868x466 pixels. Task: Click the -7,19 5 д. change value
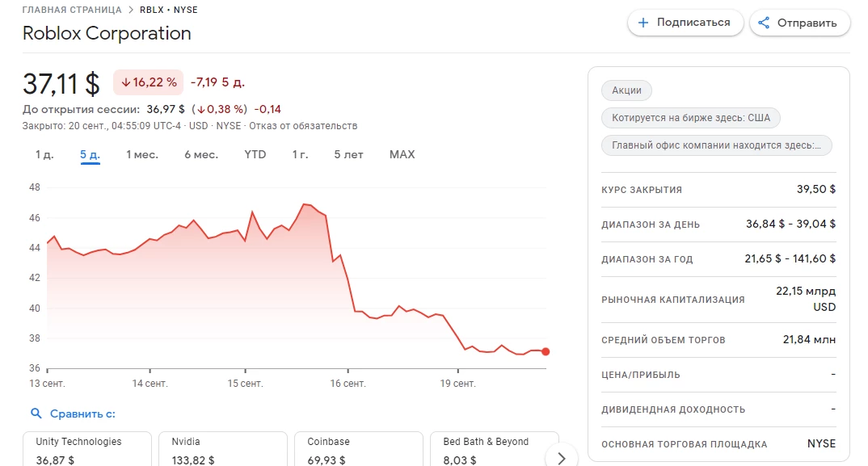click(x=217, y=82)
